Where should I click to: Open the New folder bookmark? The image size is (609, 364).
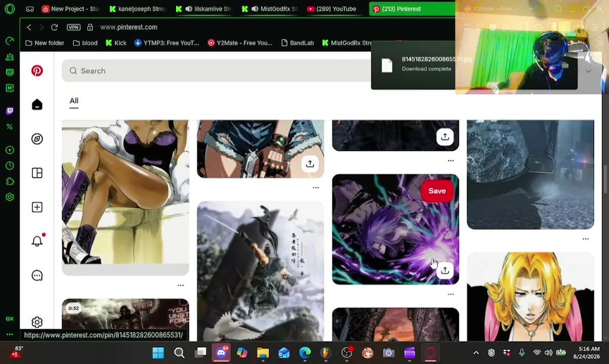(x=45, y=43)
